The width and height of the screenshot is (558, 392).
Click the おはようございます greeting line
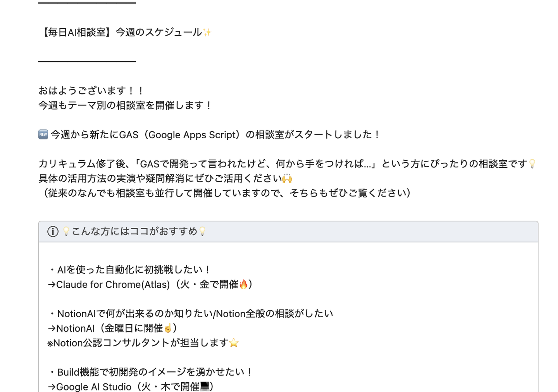(91, 91)
